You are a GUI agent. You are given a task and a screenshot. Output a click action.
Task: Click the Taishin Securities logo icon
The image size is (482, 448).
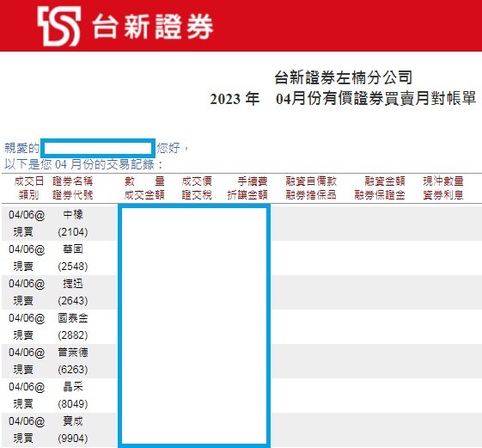pos(59,26)
